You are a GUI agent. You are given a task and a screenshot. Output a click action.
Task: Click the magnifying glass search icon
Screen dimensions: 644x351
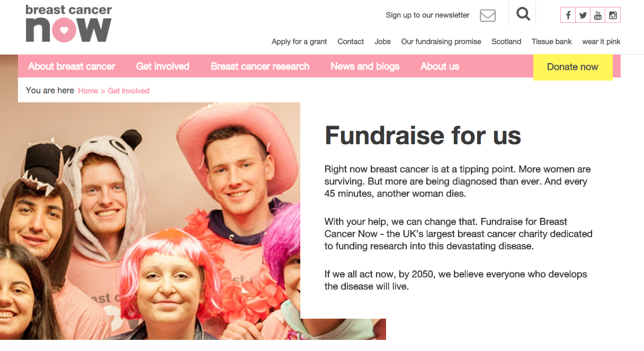(x=523, y=14)
